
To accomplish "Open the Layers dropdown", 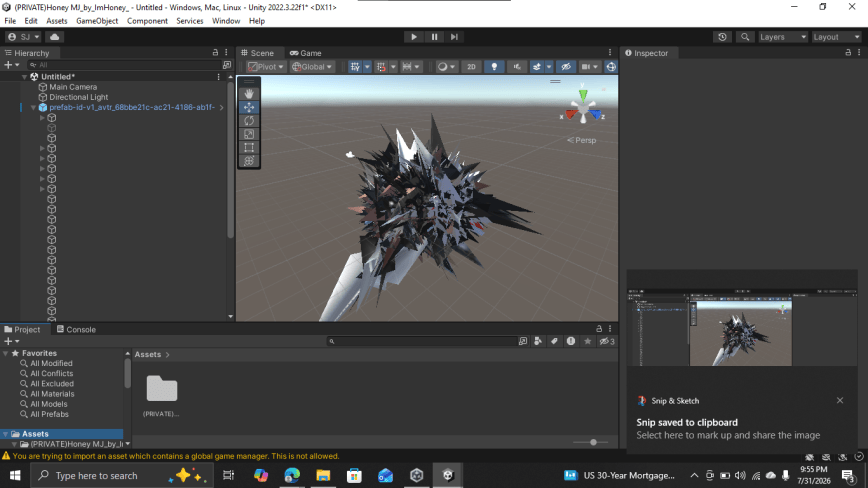I will click(782, 37).
